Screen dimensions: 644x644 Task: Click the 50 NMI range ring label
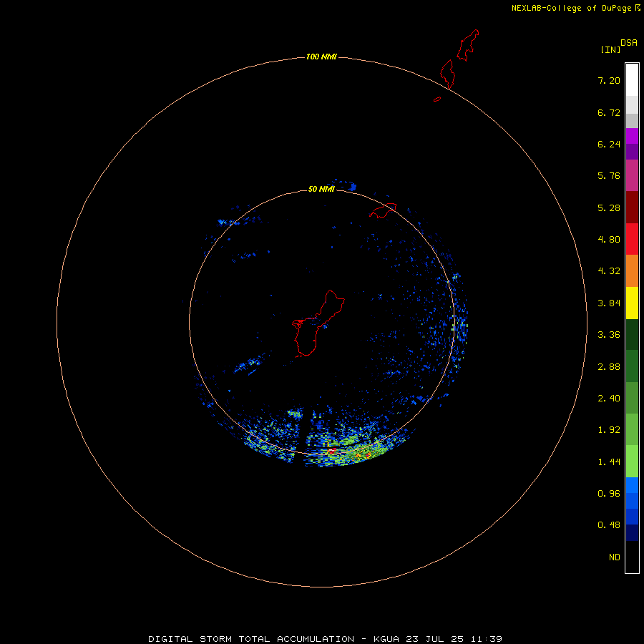321,189
